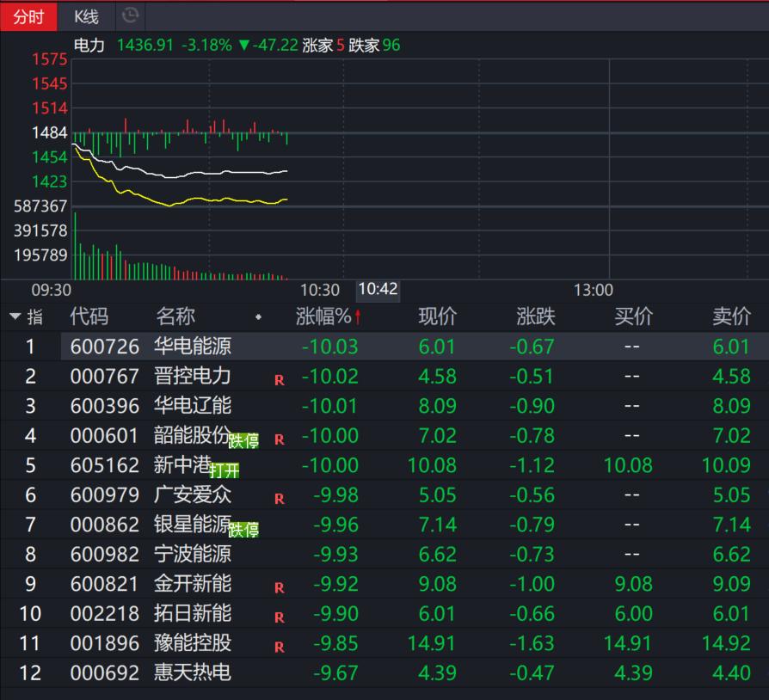Viewport: 769px width, 700px height.
Task: Click the R icon next to 广安爱众
Action: tap(279, 499)
